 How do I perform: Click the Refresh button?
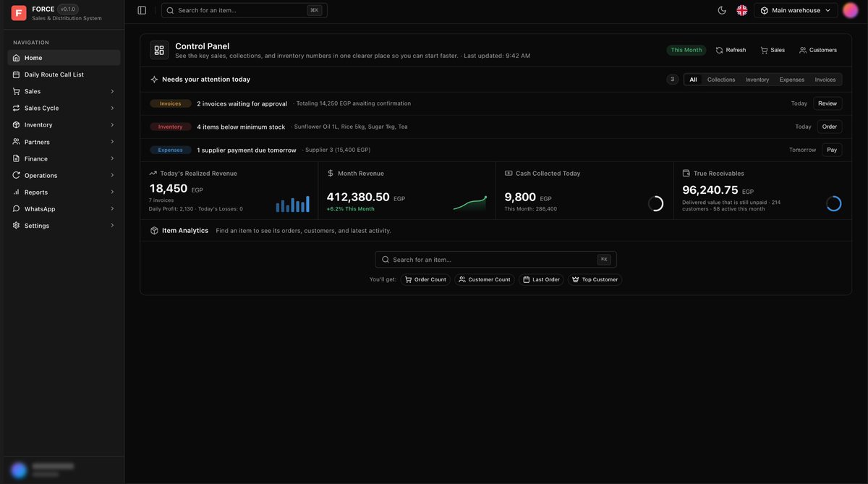(731, 50)
